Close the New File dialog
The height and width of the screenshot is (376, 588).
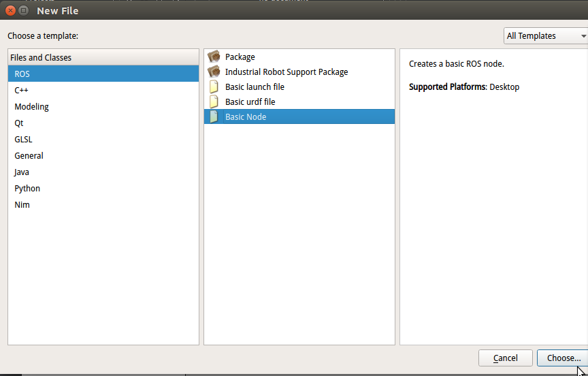tap(10, 10)
